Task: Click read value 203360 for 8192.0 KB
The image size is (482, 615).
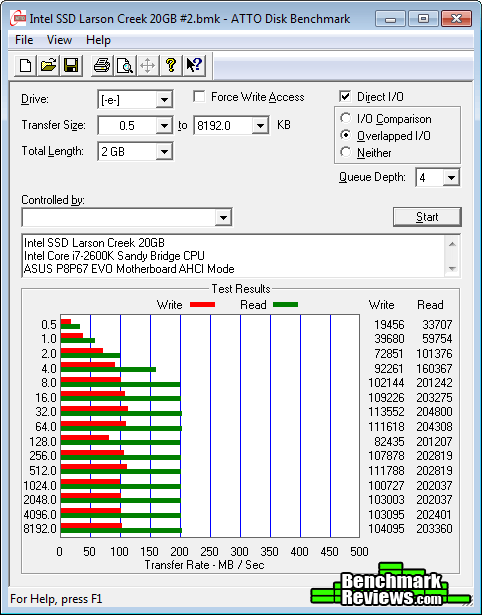Action: click(434, 529)
